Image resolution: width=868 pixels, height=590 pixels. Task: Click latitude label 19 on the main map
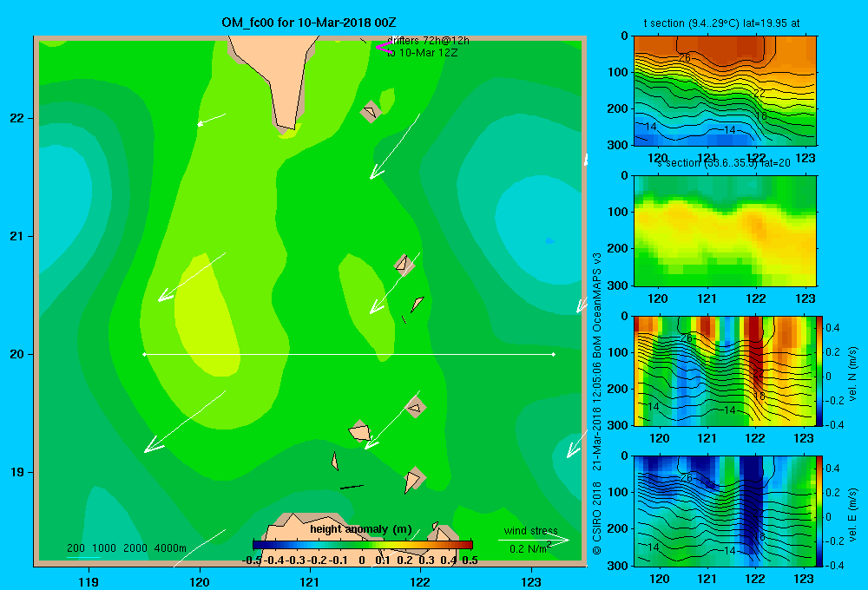17,472
